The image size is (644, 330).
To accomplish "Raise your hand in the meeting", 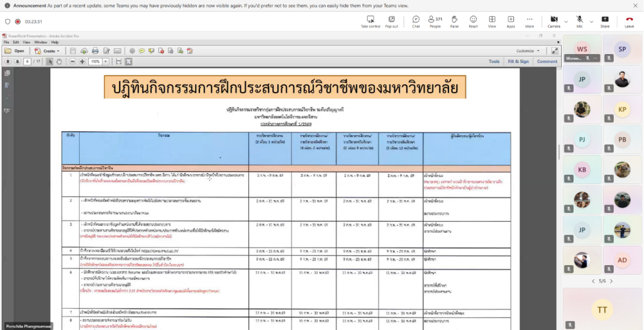I will click(x=454, y=21).
